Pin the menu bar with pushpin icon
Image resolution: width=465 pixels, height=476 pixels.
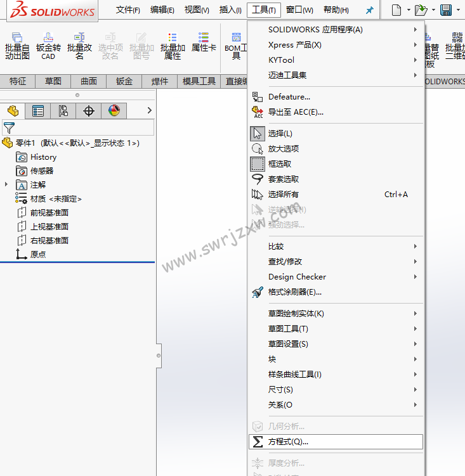(x=370, y=10)
